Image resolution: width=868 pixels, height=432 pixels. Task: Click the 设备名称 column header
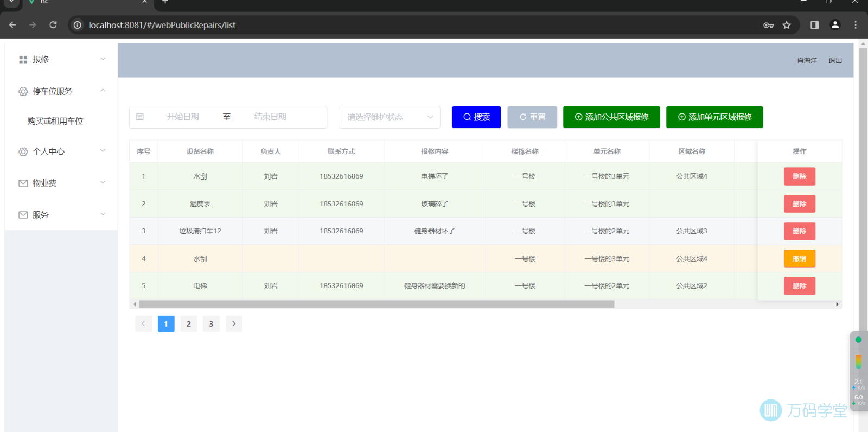point(200,151)
